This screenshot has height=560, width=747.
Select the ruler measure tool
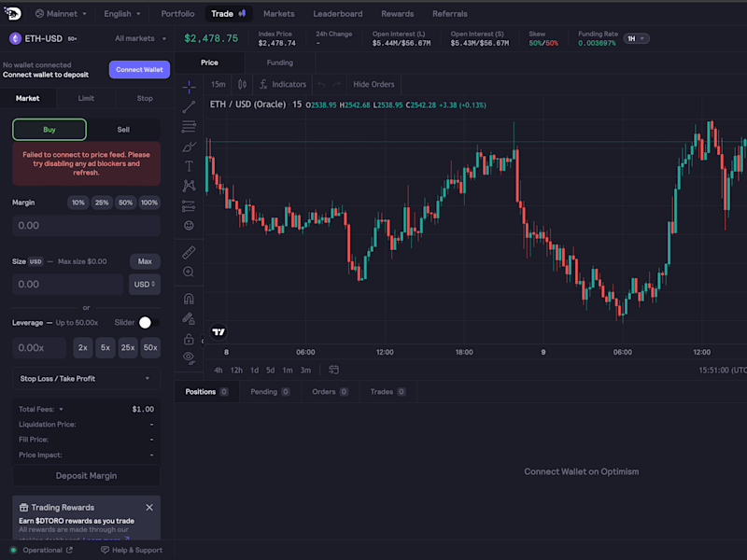[189, 252]
